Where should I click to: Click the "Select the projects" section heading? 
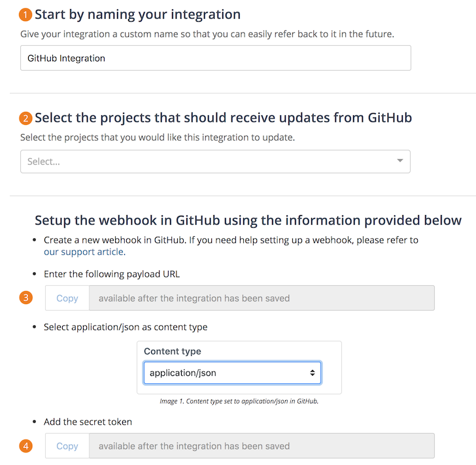point(223,118)
